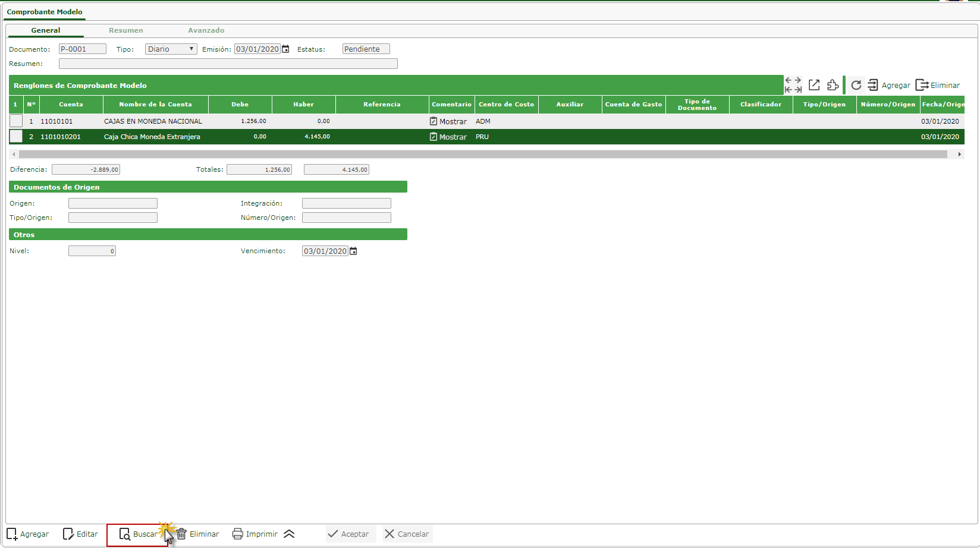Click the Referencia column header
The height and width of the screenshot is (548, 980).
pos(382,105)
